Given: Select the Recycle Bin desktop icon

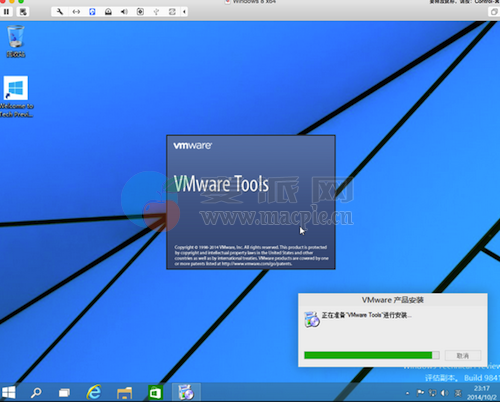Looking at the screenshot, I should tap(16, 41).
